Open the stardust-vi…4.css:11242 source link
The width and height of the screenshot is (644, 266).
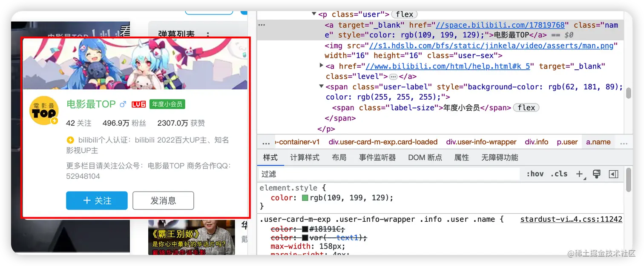(571, 219)
